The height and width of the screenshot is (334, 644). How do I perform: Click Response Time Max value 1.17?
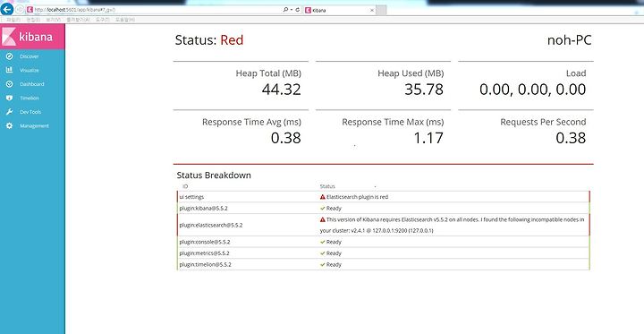coord(428,138)
